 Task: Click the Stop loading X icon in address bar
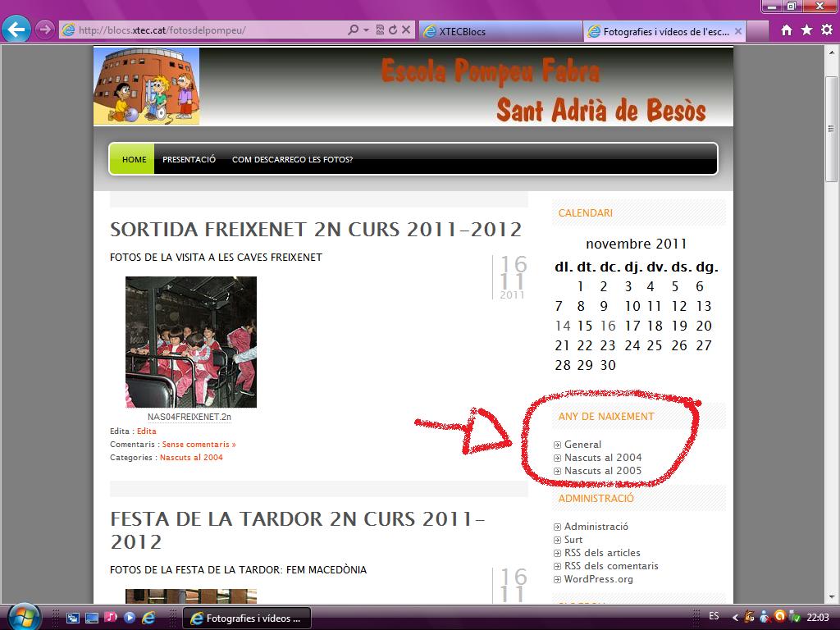click(x=405, y=30)
